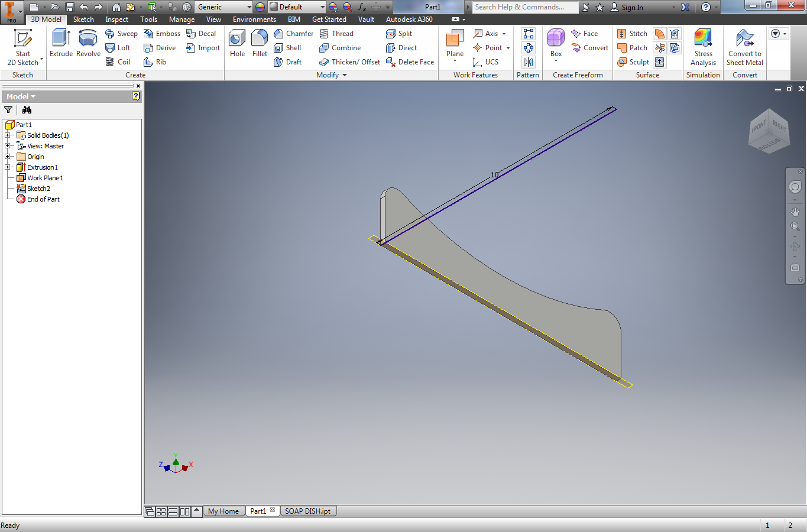Select the Combine tool
Screen dimensions: 807x532
(340, 48)
